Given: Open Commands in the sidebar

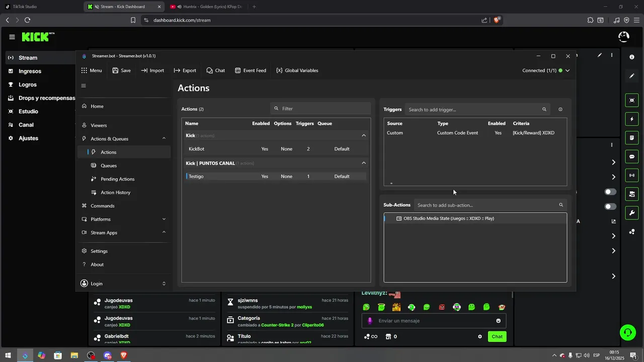Looking at the screenshot, I should pos(124,206).
